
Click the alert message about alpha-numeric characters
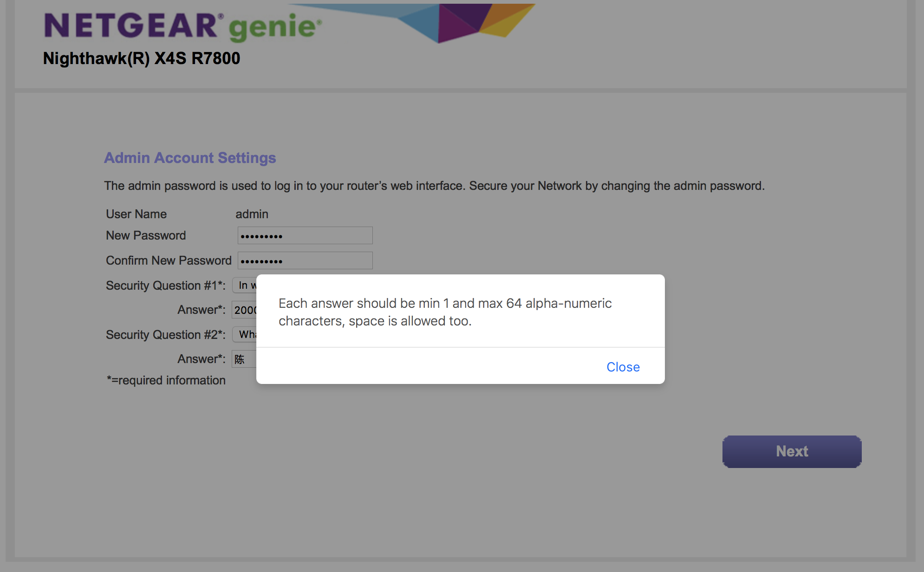click(x=445, y=312)
